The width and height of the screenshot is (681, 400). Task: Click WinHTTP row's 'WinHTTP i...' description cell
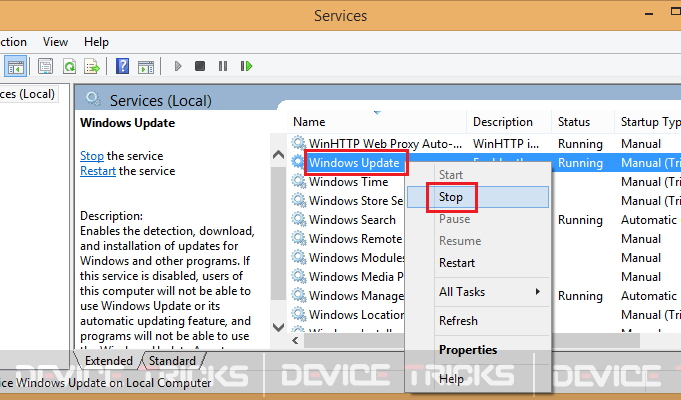pyautogui.click(x=506, y=143)
